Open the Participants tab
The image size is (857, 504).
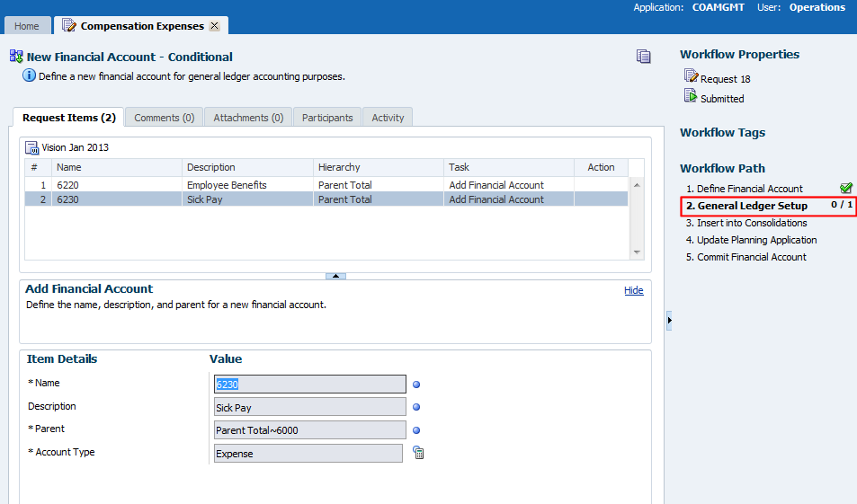(327, 118)
